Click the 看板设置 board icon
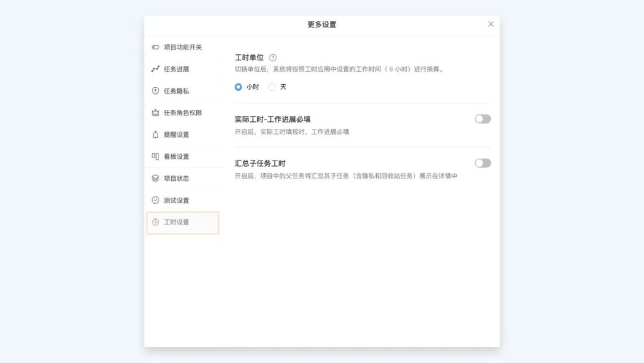This screenshot has width=644, height=363. 156,156
